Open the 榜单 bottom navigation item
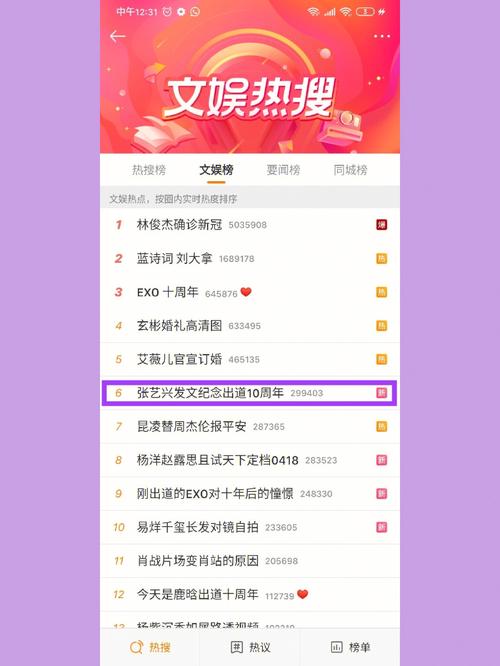The image size is (500, 666). [350, 647]
